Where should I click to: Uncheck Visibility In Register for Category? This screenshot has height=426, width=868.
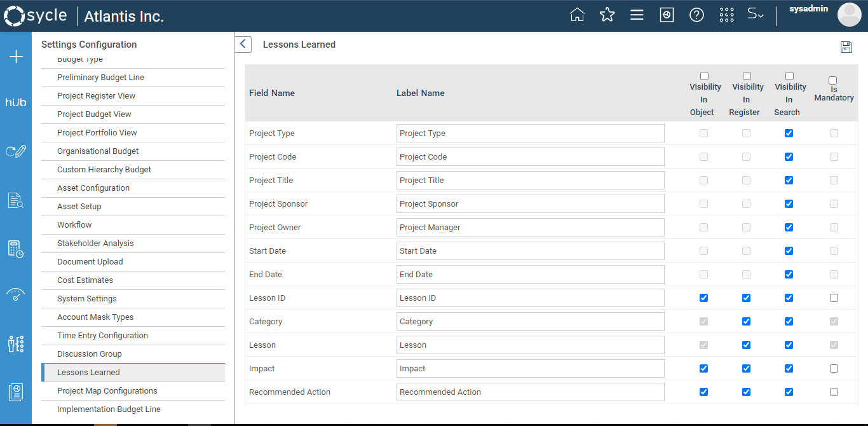(x=746, y=322)
